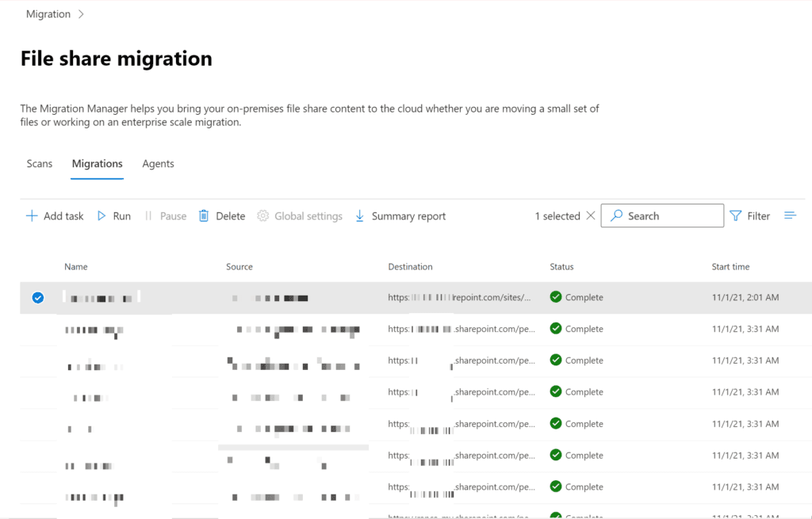The image size is (812, 519).
Task: Clear selection with the X icon
Action: (590, 216)
